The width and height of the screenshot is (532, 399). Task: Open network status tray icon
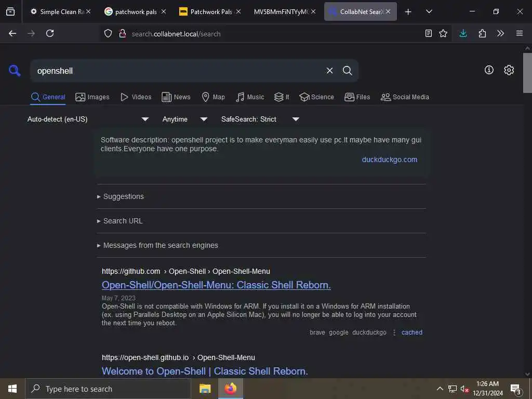pos(453,389)
